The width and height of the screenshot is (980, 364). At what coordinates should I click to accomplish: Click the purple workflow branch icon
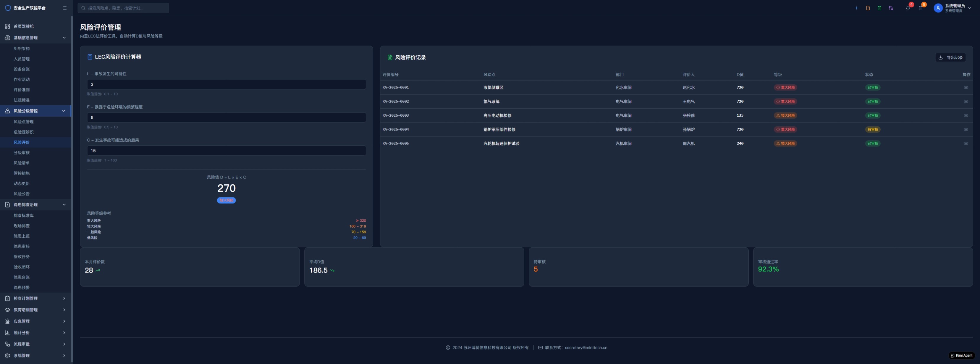891,8
